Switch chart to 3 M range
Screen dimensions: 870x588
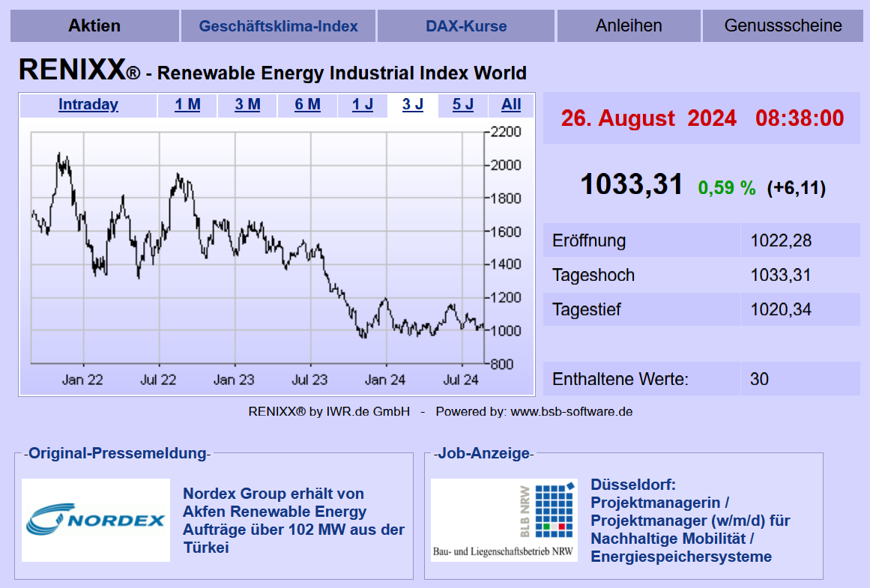[247, 105]
